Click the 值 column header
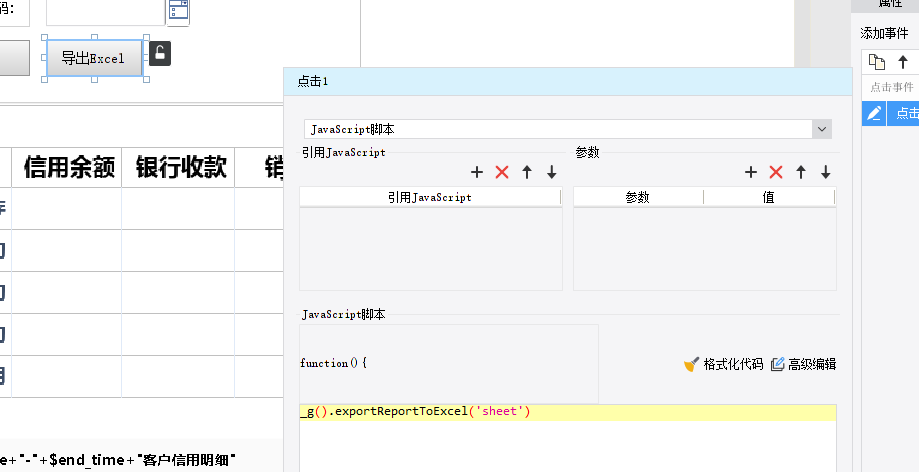 point(768,198)
